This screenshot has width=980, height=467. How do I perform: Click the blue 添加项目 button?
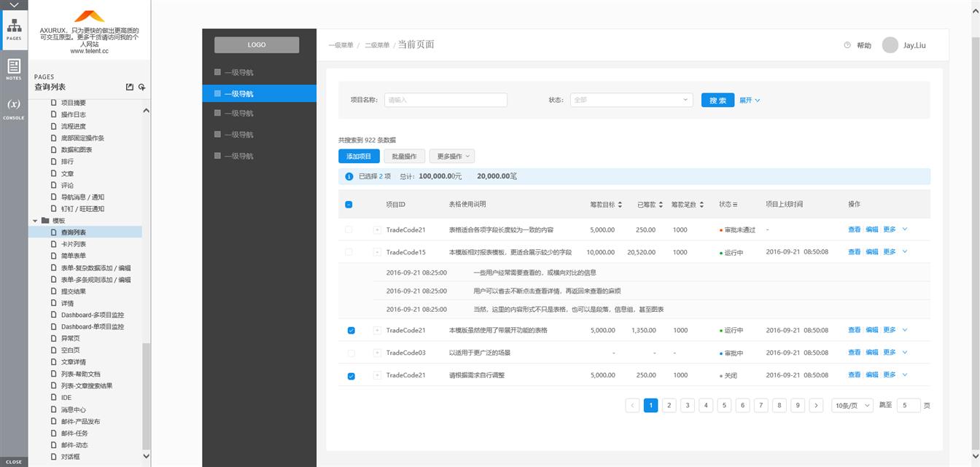tap(359, 156)
